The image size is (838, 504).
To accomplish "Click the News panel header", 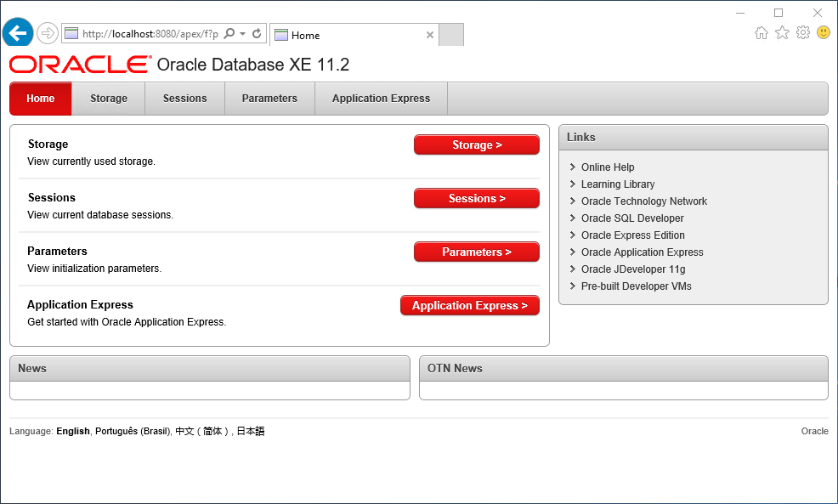I will pyautogui.click(x=210, y=369).
